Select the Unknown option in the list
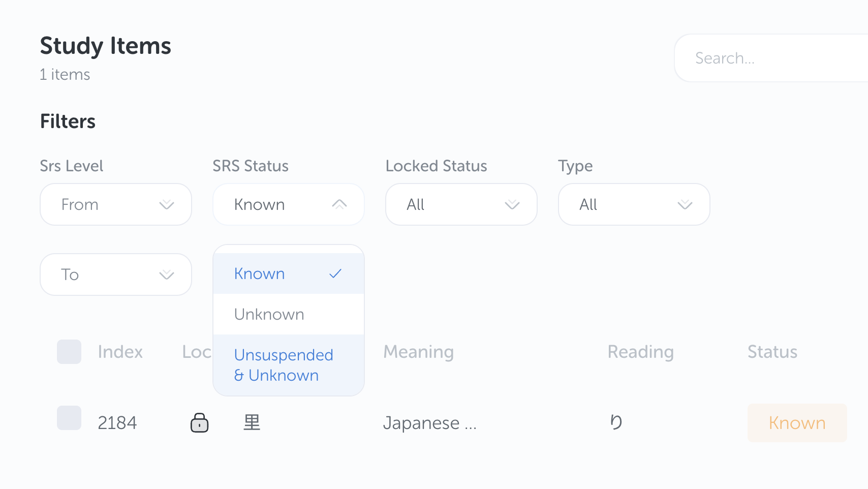This screenshot has height=489, width=868. coord(269,314)
